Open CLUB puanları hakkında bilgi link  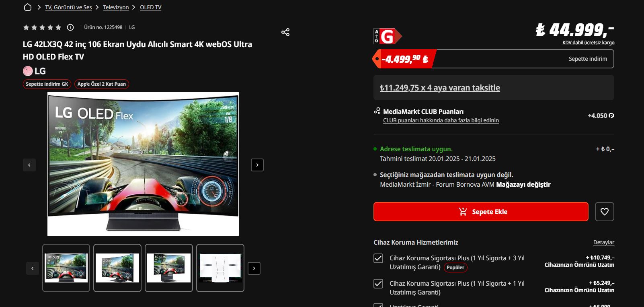point(441,120)
